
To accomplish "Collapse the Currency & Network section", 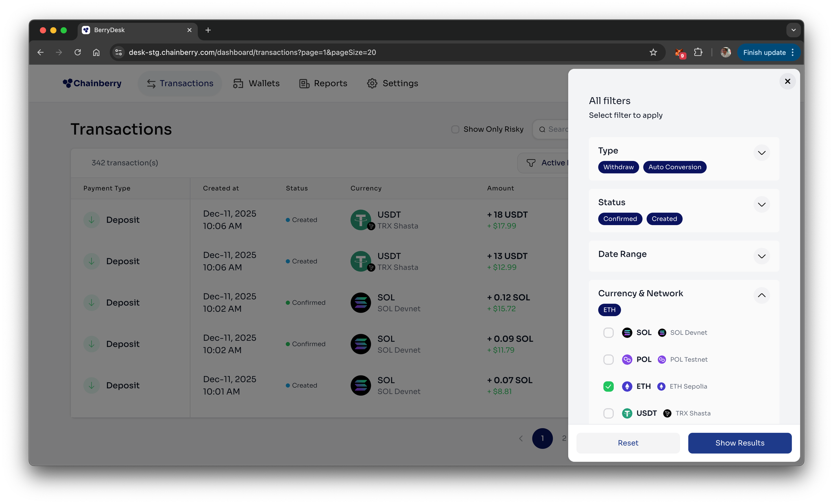I will (761, 295).
